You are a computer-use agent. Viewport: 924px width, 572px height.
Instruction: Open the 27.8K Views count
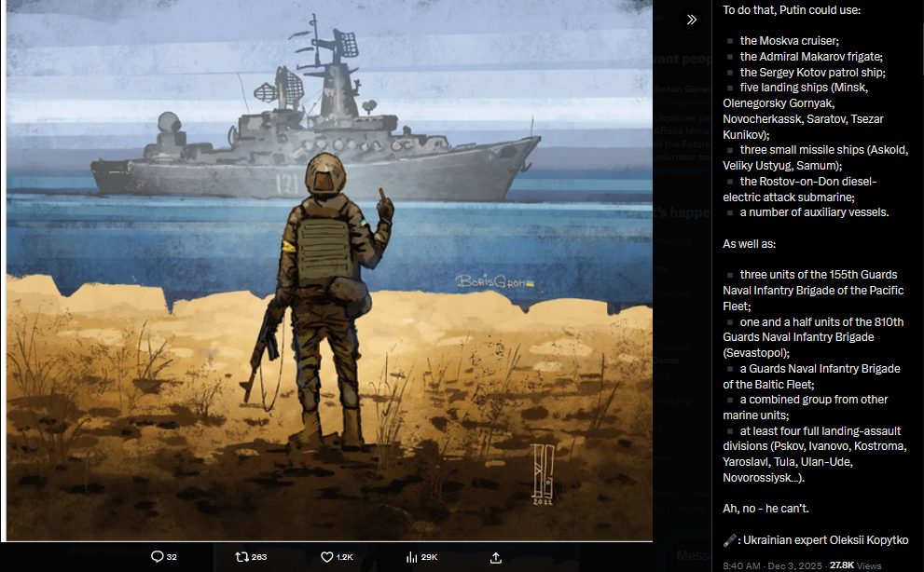856,565
